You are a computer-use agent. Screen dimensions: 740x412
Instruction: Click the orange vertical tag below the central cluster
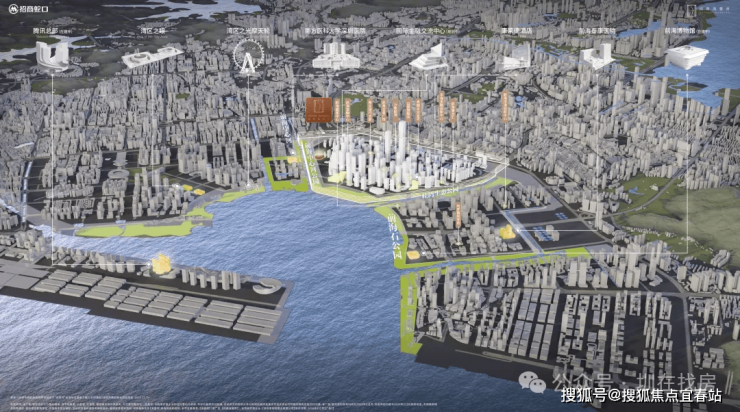click(459, 212)
